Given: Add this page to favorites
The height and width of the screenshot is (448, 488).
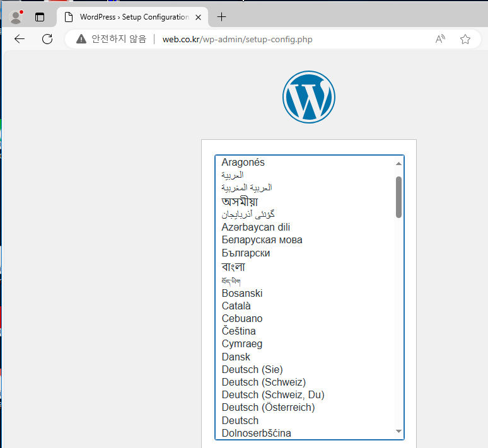Looking at the screenshot, I should (465, 39).
